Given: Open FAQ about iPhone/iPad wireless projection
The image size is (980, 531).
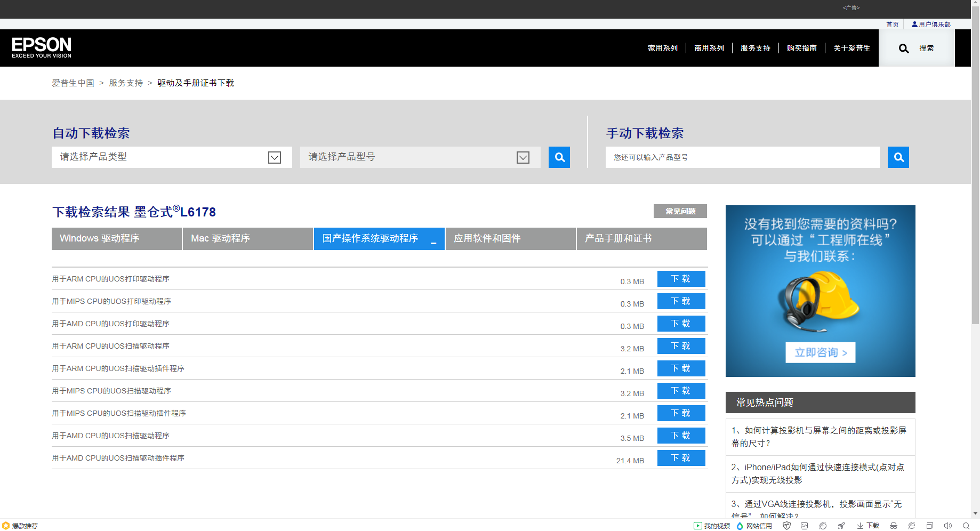Looking at the screenshot, I should pos(818,473).
